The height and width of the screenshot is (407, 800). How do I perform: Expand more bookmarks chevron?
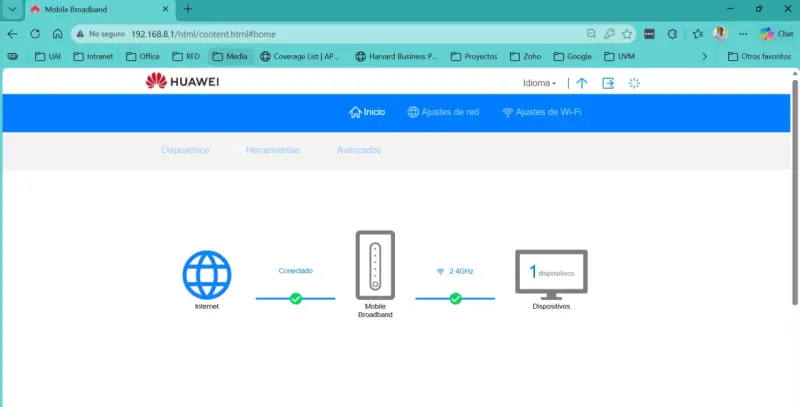click(705, 56)
